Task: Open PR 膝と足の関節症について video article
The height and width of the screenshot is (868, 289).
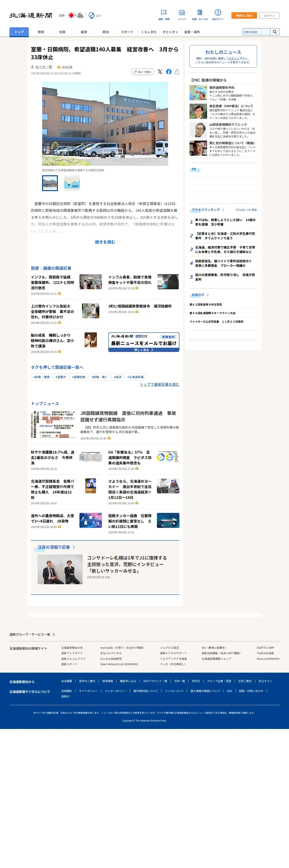Action: pos(223,148)
